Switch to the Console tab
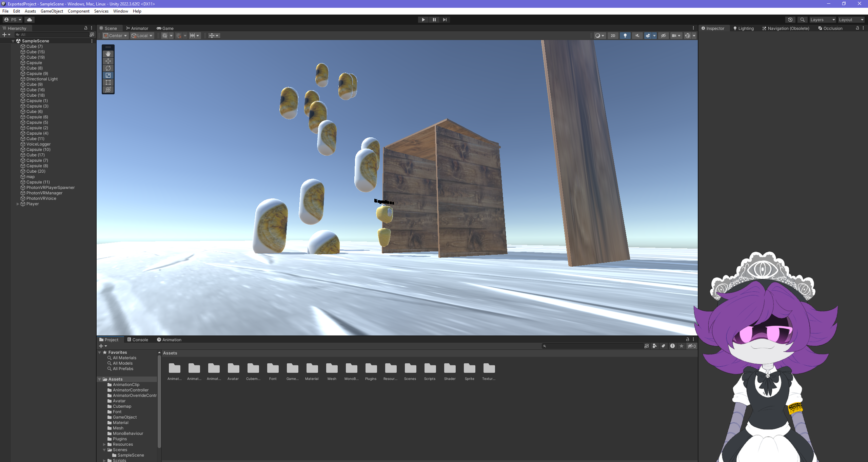 coord(138,340)
